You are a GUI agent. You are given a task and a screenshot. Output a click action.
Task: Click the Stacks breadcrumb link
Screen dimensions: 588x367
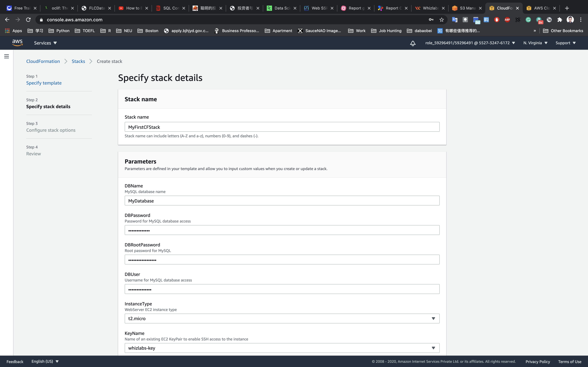(x=78, y=61)
